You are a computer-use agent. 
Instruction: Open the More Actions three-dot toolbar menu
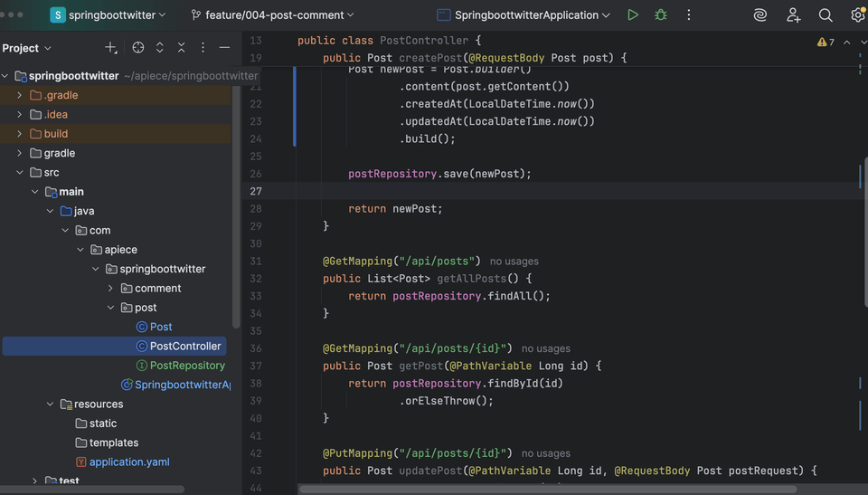pyautogui.click(x=689, y=15)
